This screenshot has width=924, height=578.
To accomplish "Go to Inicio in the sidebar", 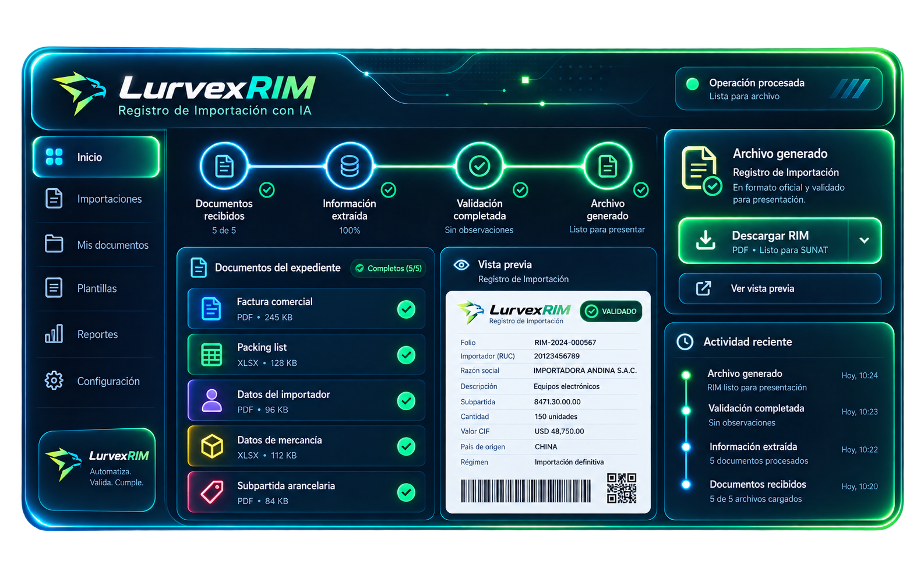I will click(x=96, y=157).
